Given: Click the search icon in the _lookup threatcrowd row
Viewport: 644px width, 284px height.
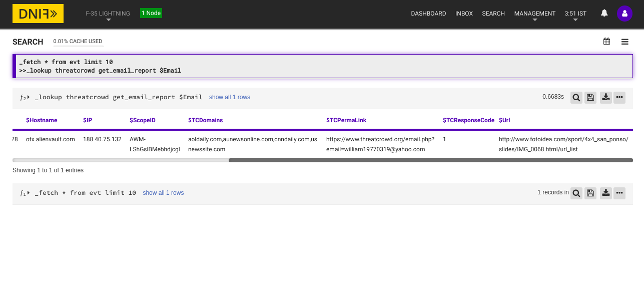Looking at the screenshot, I should (x=576, y=98).
